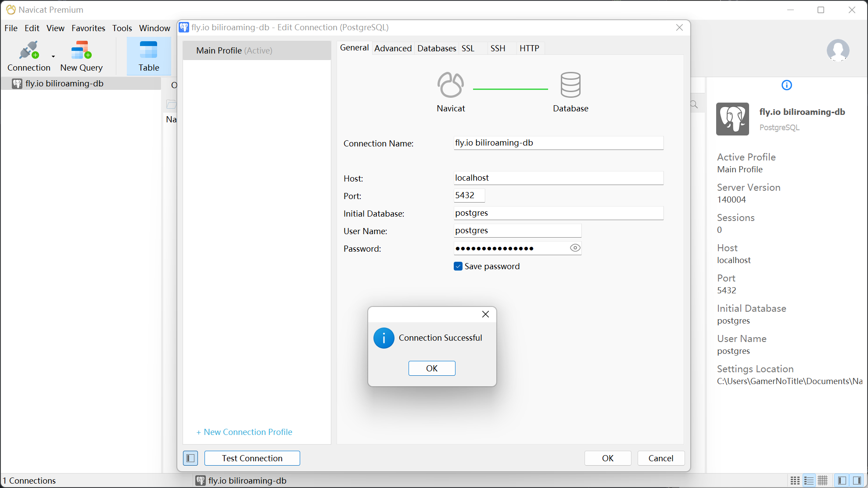Select Main Profile (Active) in profile list
868x488 pixels.
pos(234,50)
